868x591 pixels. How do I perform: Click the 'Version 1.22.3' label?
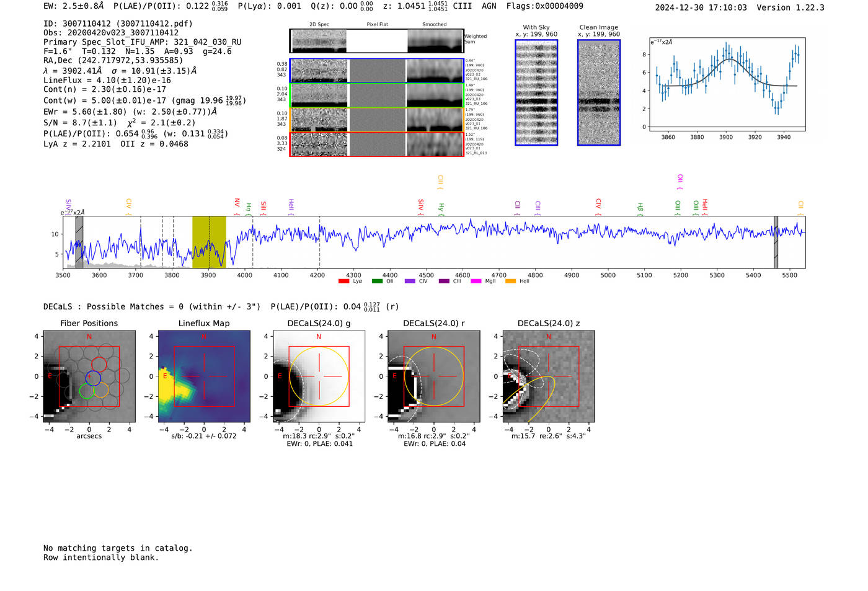[790, 7]
